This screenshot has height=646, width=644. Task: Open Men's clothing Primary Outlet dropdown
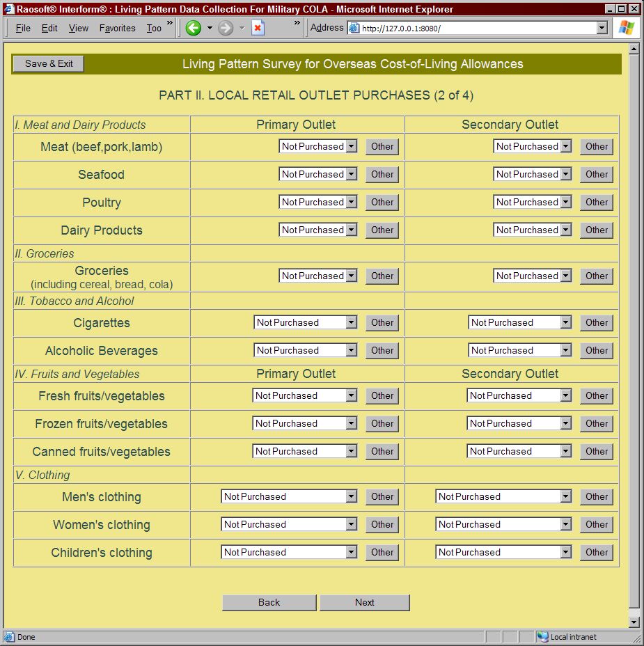pyautogui.click(x=289, y=496)
